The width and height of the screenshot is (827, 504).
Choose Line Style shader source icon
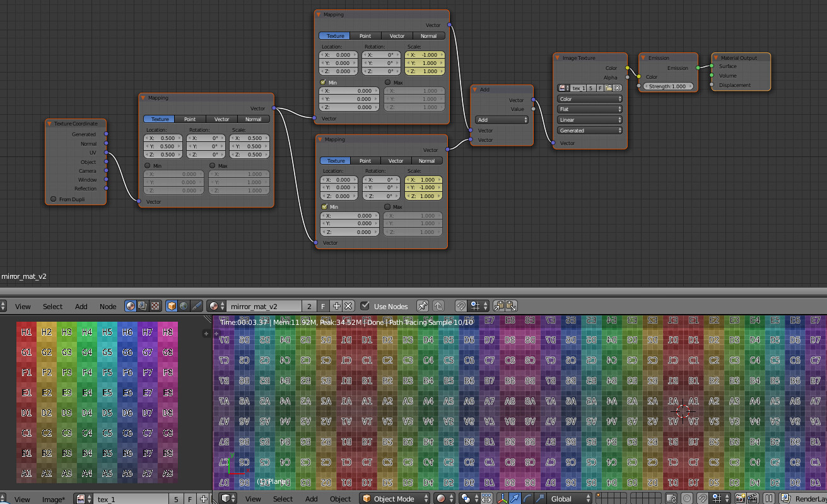(x=196, y=306)
